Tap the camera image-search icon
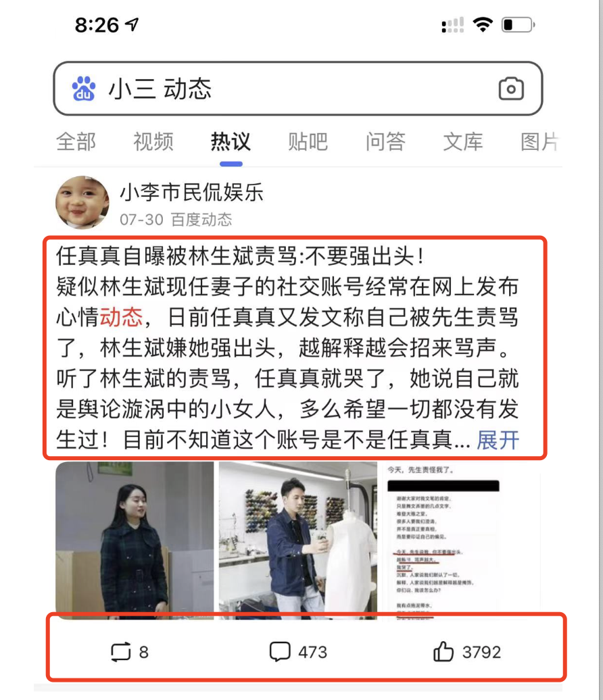 click(x=511, y=89)
